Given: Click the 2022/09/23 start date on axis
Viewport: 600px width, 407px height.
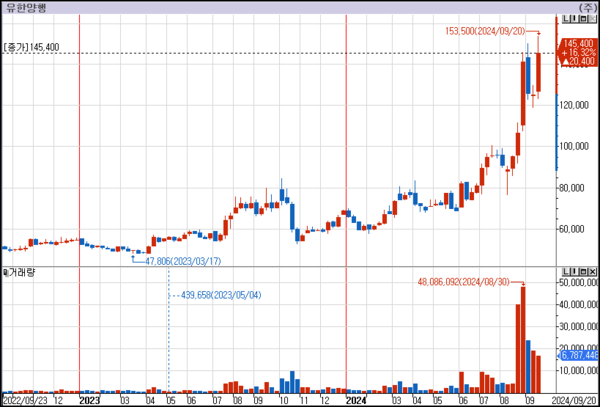Looking at the screenshot, I should pyautogui.click(x=25, y=400).
